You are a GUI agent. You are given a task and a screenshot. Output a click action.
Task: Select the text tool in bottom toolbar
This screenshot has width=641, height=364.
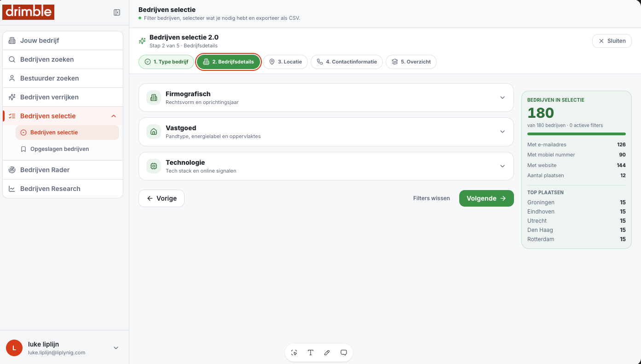311,352
